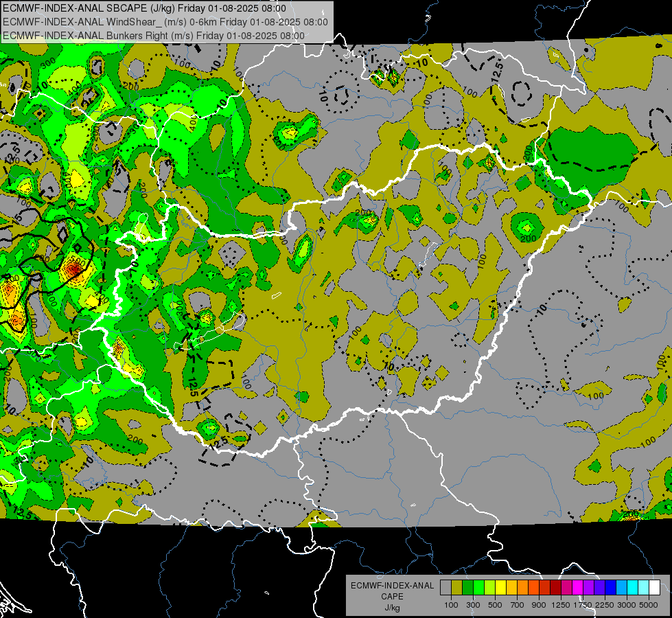The image size is (672, 618).
Task: Click the 1750 tick label in legend
Action: pyautogui.click(x=583, y=606)
